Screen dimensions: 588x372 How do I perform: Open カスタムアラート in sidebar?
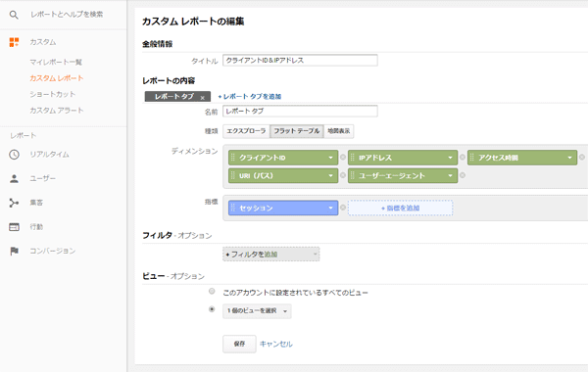57,111
